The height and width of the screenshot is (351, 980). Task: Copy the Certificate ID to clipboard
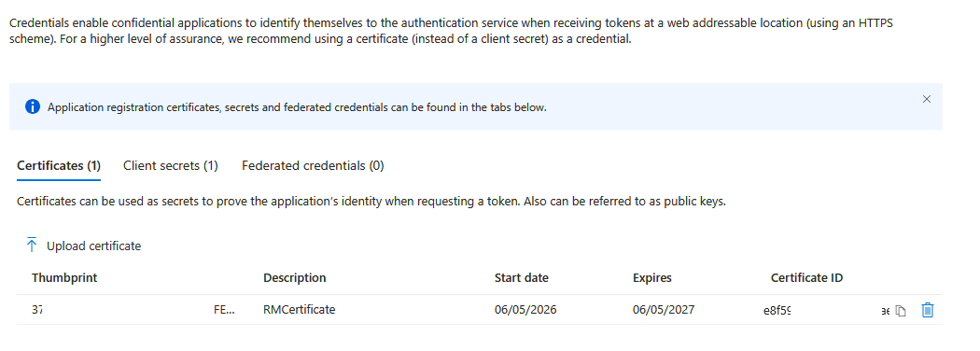tap(901, 310)
